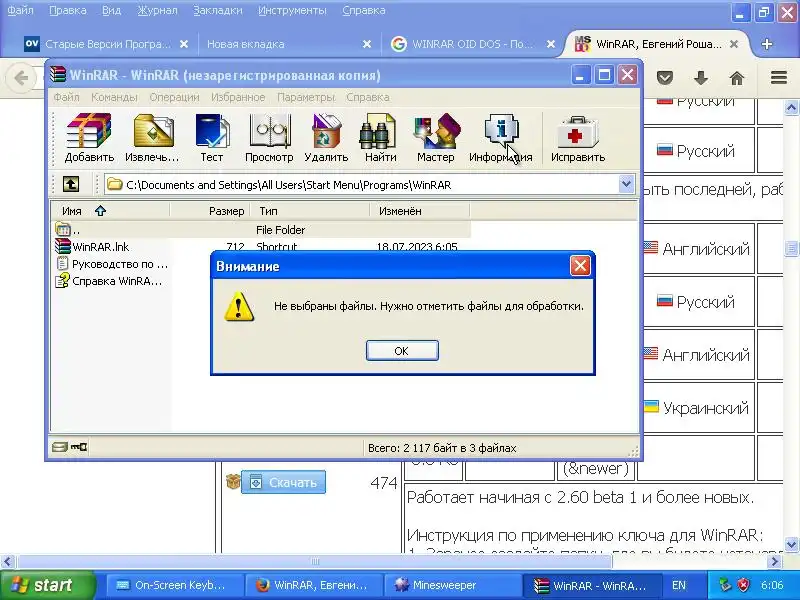Click the Удалить (Delete) toolbar icon
The width and height of the screenshot is (800, 600).
[x=326, y=138]
